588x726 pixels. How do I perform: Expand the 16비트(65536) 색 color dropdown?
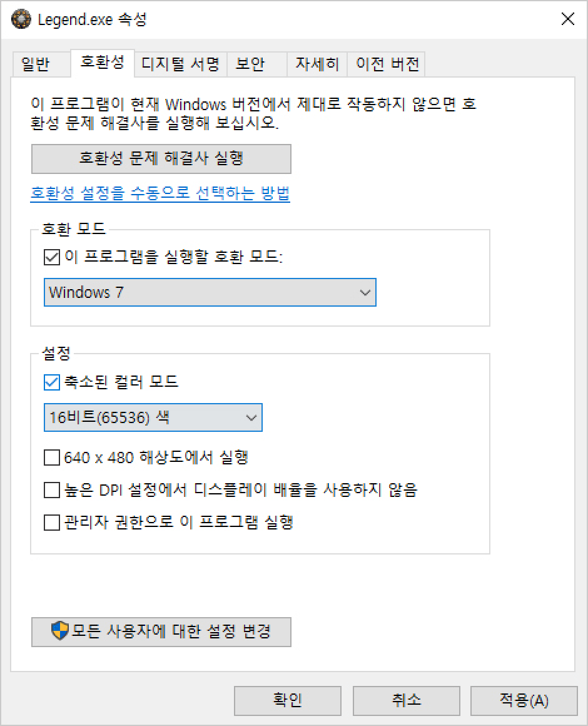pos(153,417)
